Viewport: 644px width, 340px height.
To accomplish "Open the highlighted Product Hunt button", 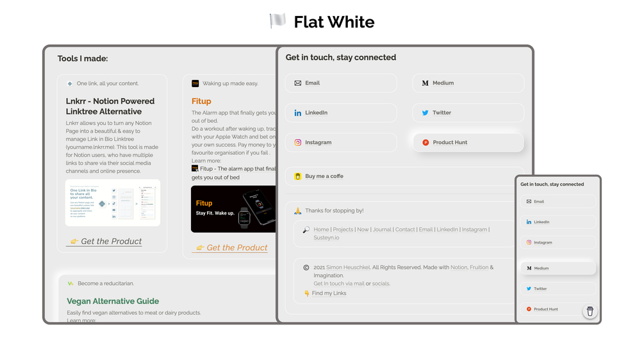I will (x=468, y=143).
